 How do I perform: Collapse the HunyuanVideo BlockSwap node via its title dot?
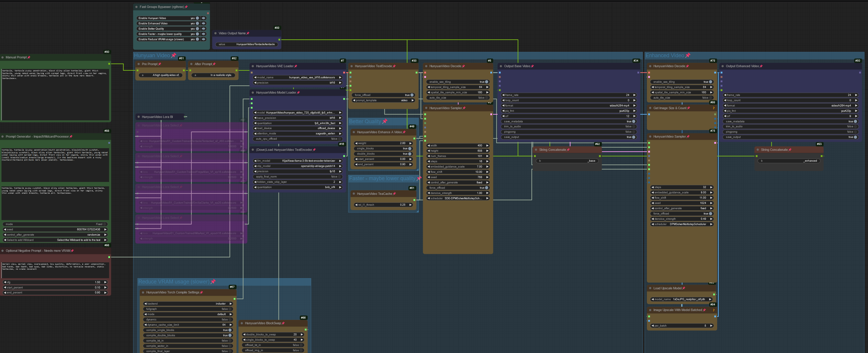pos(242,323)
